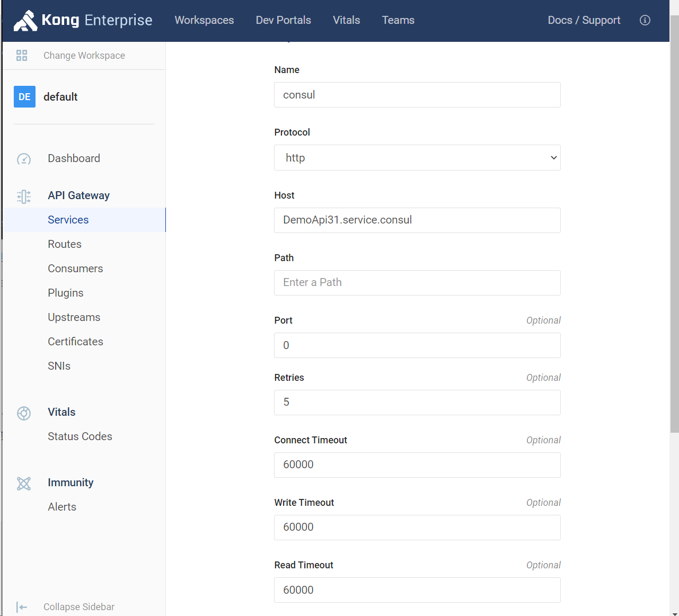This screenshot has height=616, width=679.
Task: Click Optional text beside Port
Action: coord(543,320)
